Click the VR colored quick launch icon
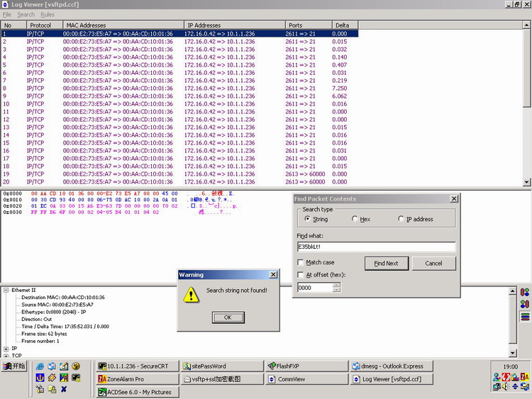532x399 pixels. pos(64,378)
